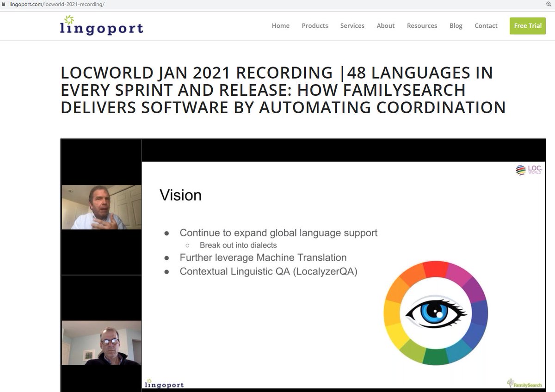Click the Lingoport logo at slide bottom left
The image size is (555, 392).
click(x=164, y=383)
